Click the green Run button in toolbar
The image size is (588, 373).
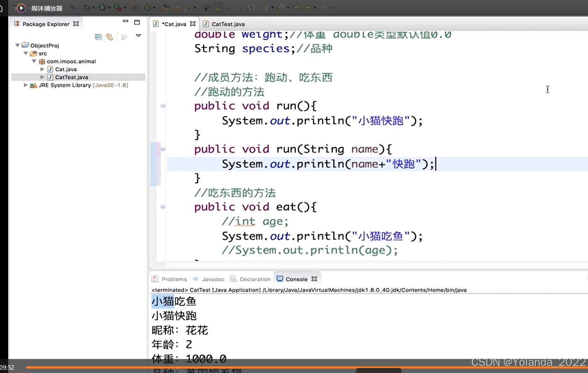coord(102,7)
